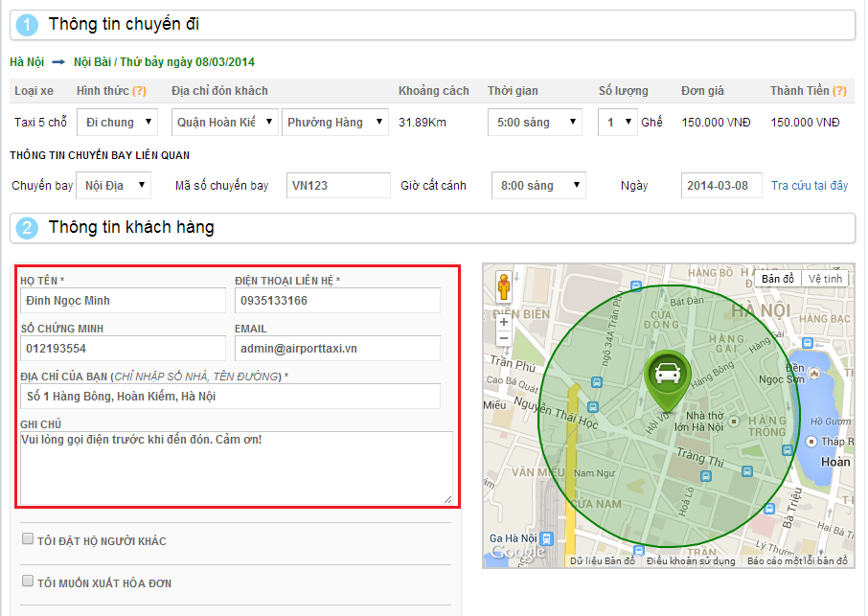This screenshot has width=868, height=616.
Task: Click the Google logo on map
Action: tap(517, 552)
